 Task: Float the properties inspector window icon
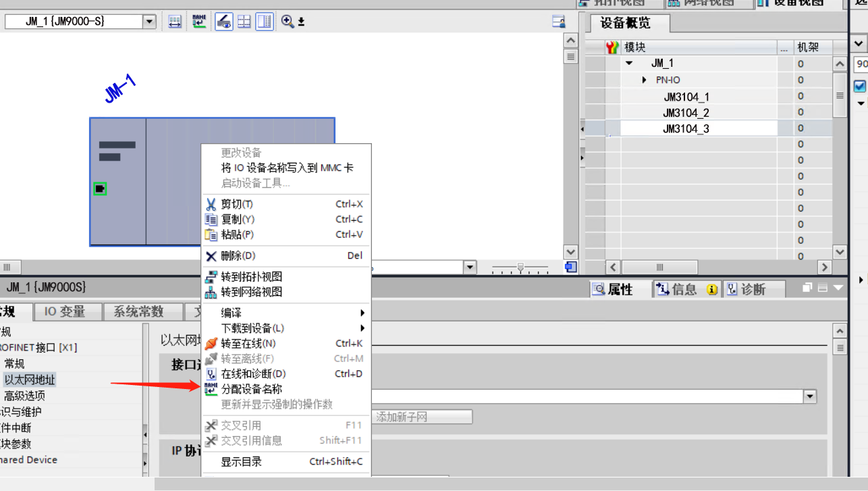coord(807,288)
